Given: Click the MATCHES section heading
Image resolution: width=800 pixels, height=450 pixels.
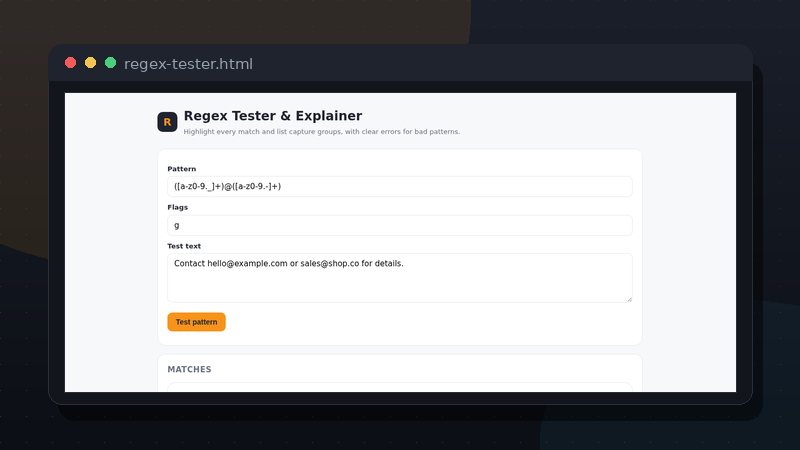Looking at the screenshot, I should coord(189,369).
